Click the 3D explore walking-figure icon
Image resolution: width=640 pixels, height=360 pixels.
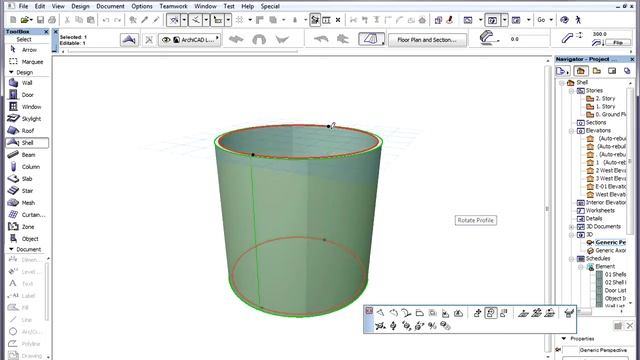coord(578,20)
